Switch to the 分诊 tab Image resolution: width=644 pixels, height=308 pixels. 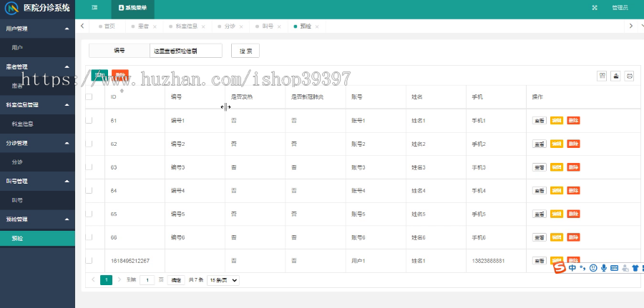pos(230,26)
